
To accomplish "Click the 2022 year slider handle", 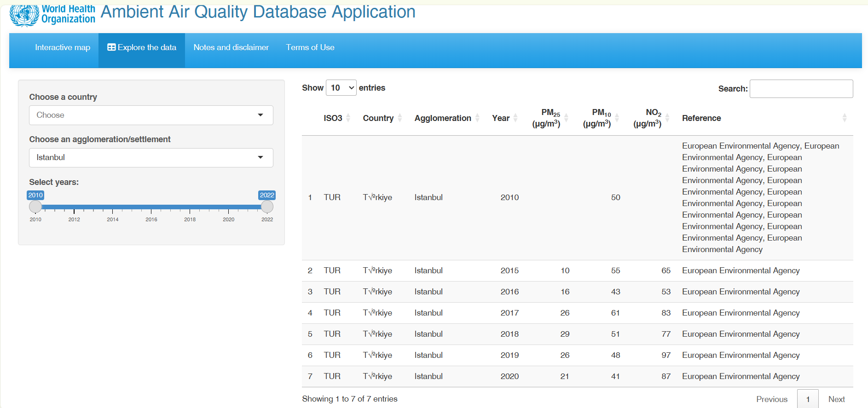I will pyautogui.click(x=267, y=207).
